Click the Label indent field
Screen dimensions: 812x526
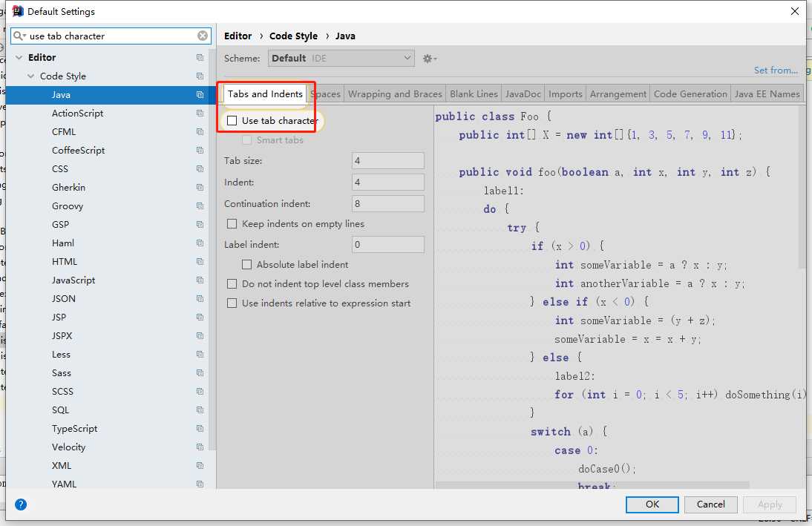coord(388,244)
